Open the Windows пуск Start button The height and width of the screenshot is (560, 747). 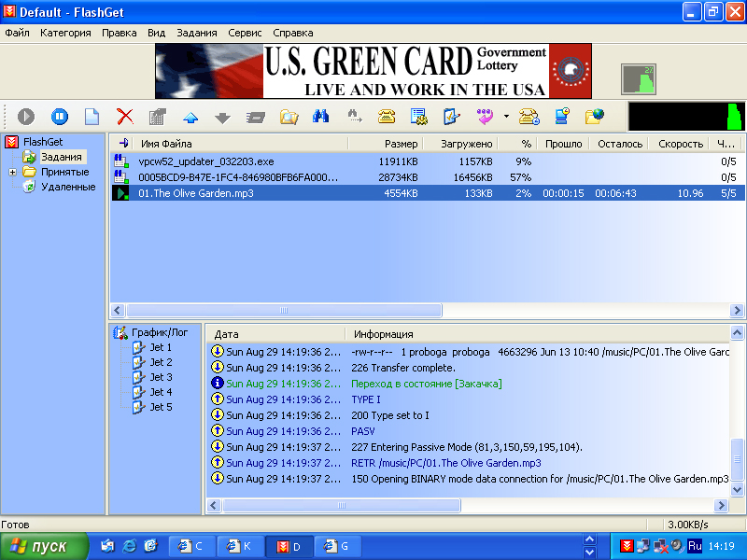pos(44,546)
